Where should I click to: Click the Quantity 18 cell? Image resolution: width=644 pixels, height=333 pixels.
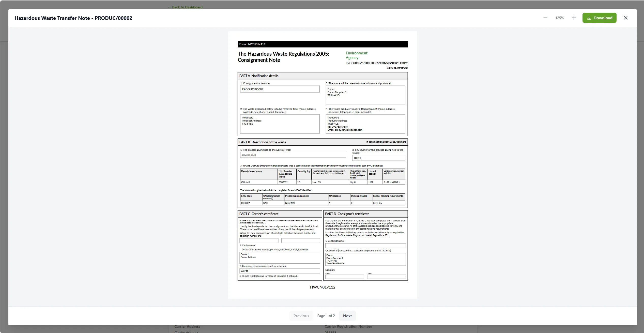click(304, 182)
